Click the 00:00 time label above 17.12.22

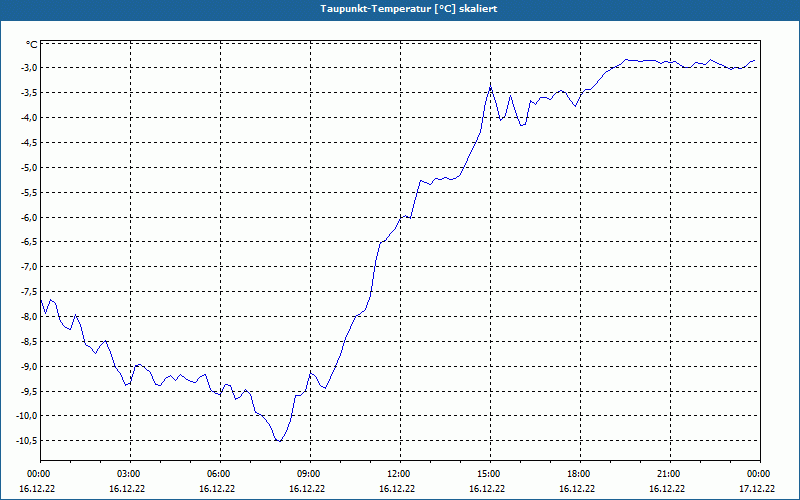click(759, 474)
